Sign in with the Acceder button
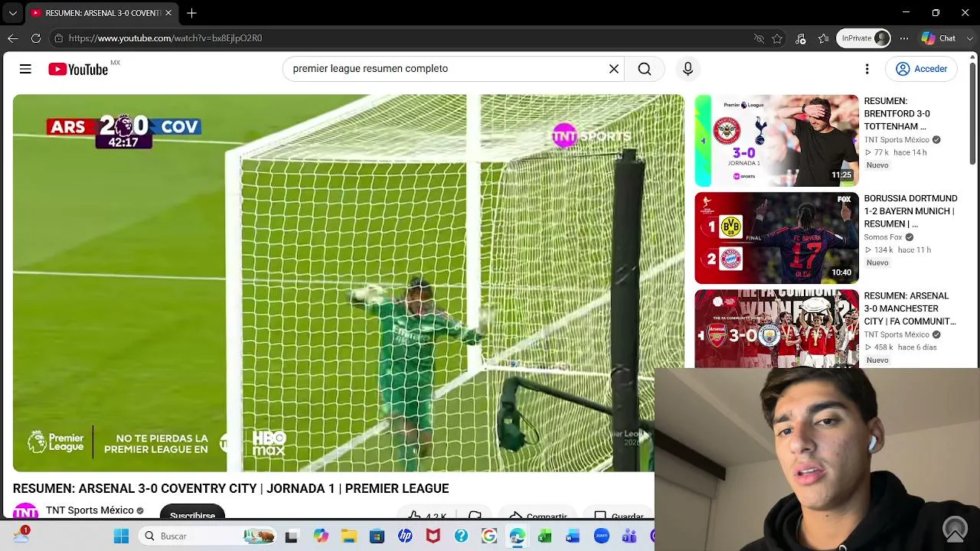Image resolution: width=980 pixels, height=551 pixels. pyautogui.click(x=922, y=69)
